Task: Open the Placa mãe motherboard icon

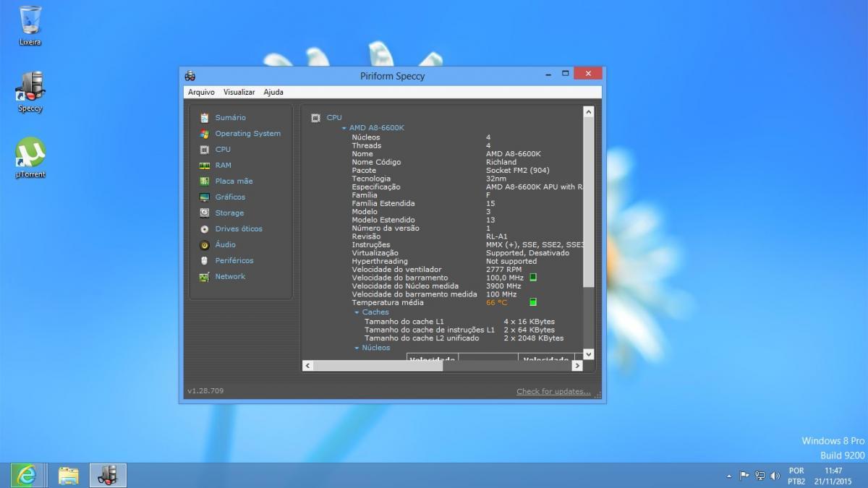Action: coord(205,181)
